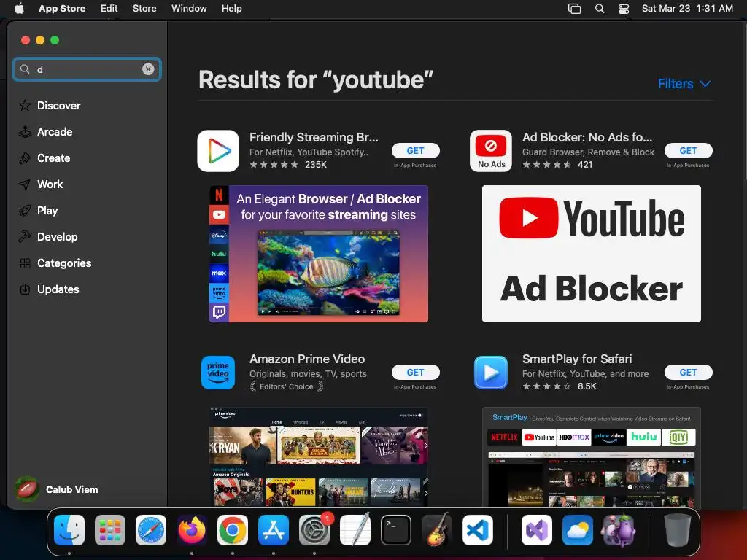Launch Finder from the dock
This screenshot has width=747, height=560.
click(69, 530)
